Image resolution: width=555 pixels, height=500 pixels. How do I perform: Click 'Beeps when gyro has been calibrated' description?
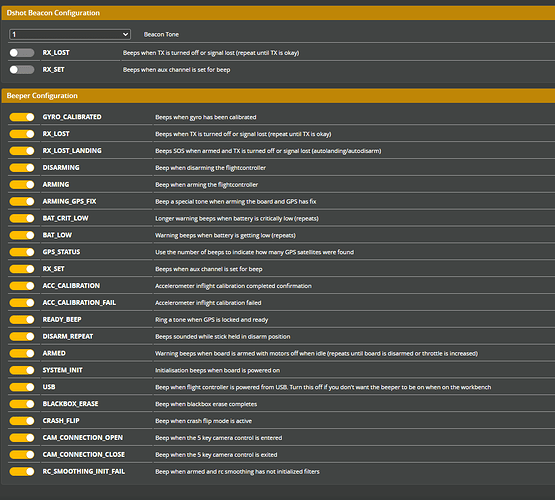pyautogui.click(x=206, y=117)
